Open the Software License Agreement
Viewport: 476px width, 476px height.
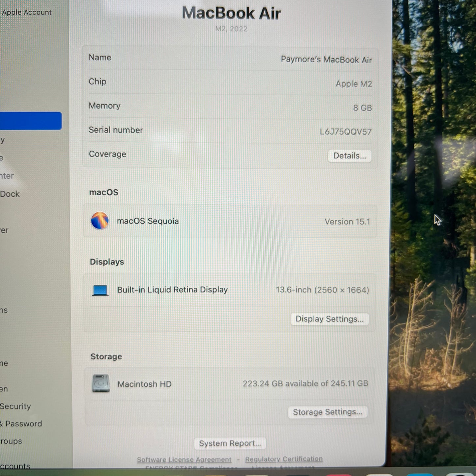(183, 459)
